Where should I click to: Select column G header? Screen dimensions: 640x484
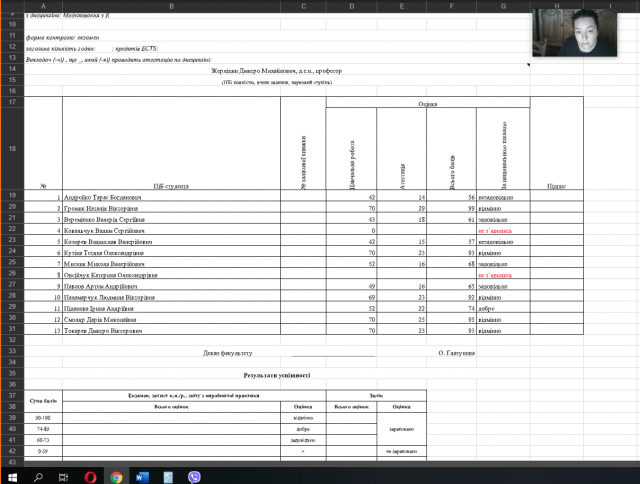(502, 5)
